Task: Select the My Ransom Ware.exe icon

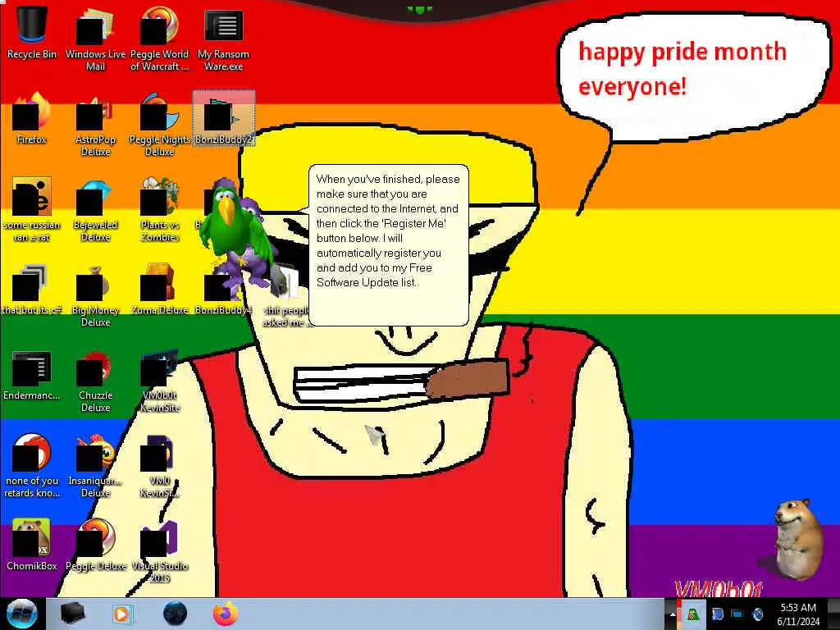Action: pyautogui.click(x=223, y=39)
